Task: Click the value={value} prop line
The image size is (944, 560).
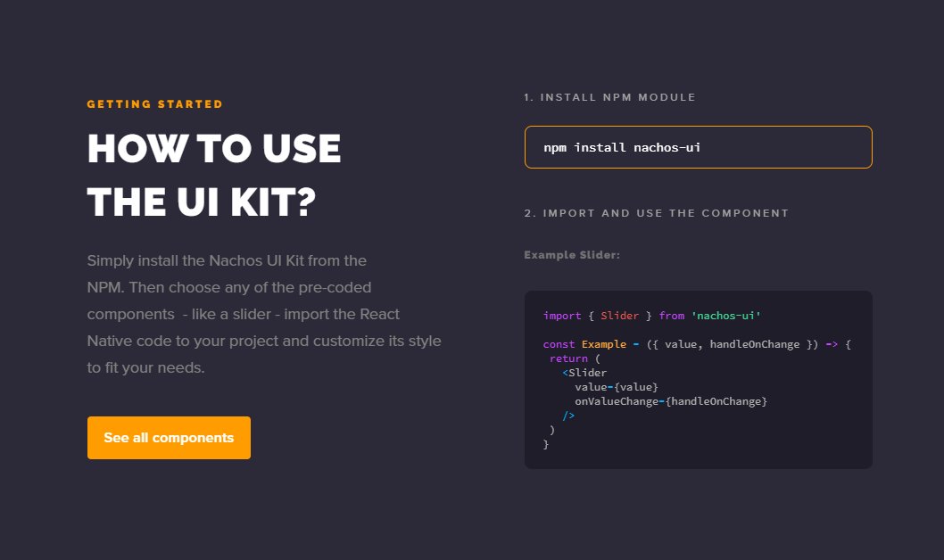Action: point(616,387)
